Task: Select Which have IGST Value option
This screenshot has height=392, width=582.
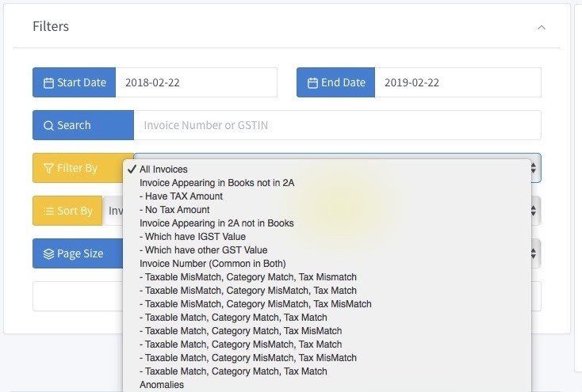Action: 193,237
